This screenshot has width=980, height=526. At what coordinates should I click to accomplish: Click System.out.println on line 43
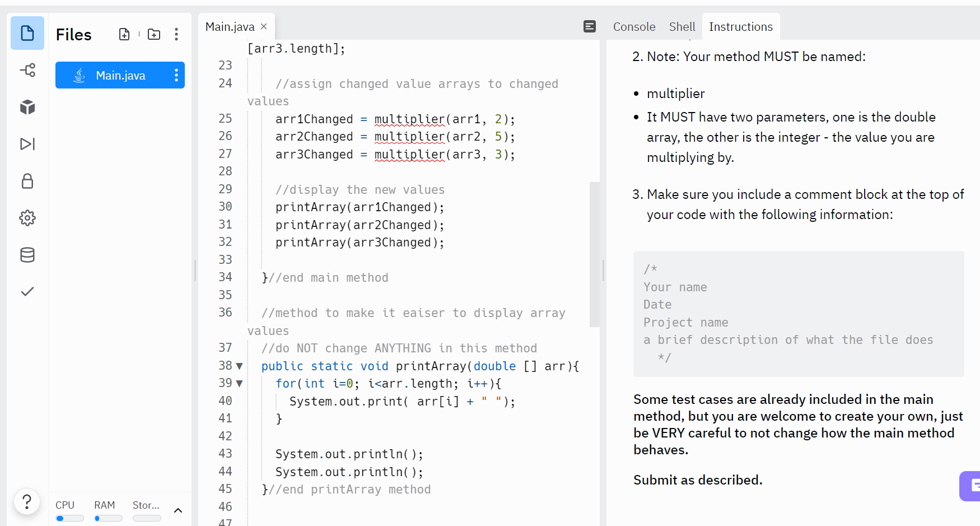point(349,454)
